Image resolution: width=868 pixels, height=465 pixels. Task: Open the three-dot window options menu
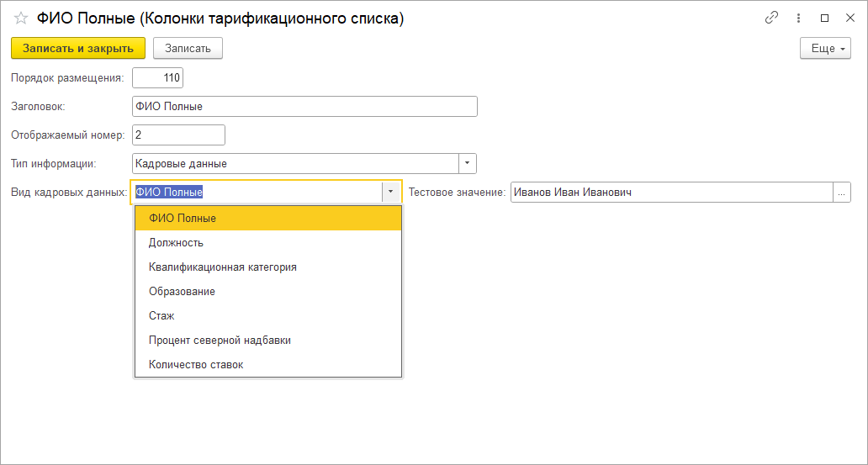pos(798,18)
